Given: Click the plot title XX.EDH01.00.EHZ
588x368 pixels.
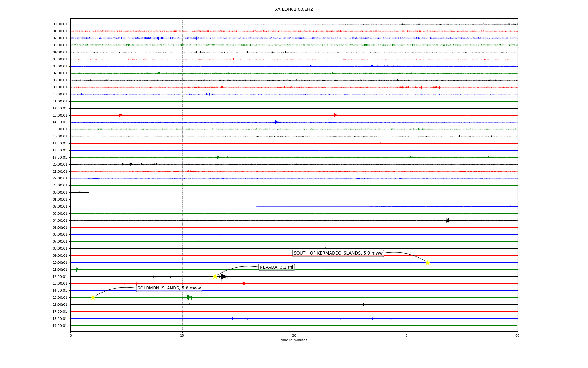Looking at the screenshot, I should (294, 10).
